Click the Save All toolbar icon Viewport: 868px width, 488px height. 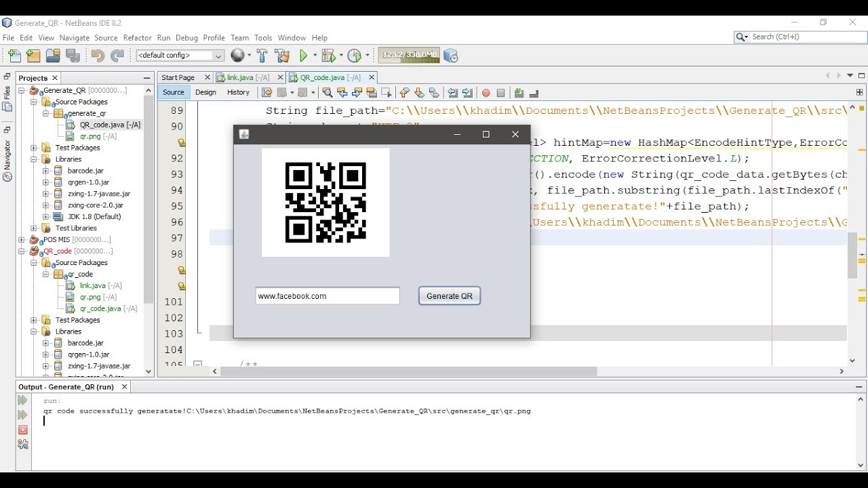73,56
